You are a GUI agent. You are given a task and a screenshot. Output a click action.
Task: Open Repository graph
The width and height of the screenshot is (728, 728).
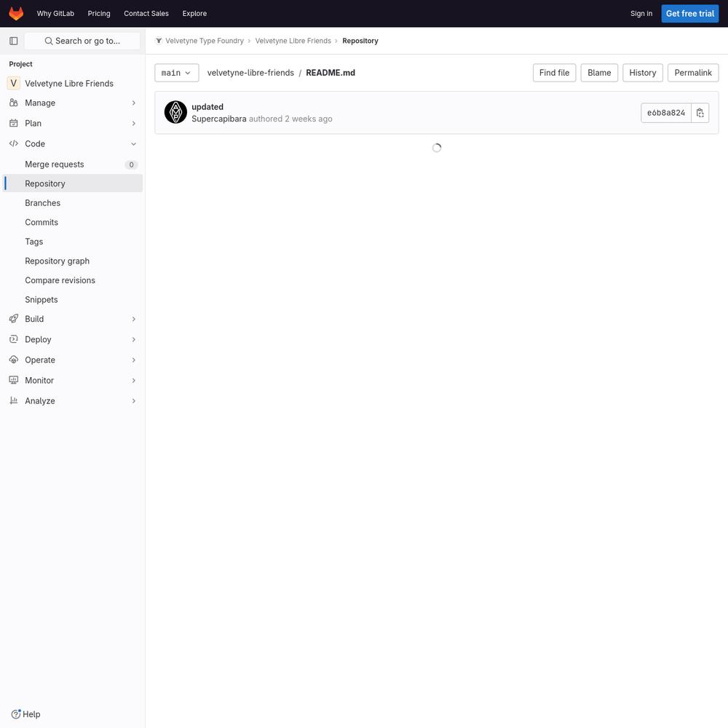(x=72, y=261)
